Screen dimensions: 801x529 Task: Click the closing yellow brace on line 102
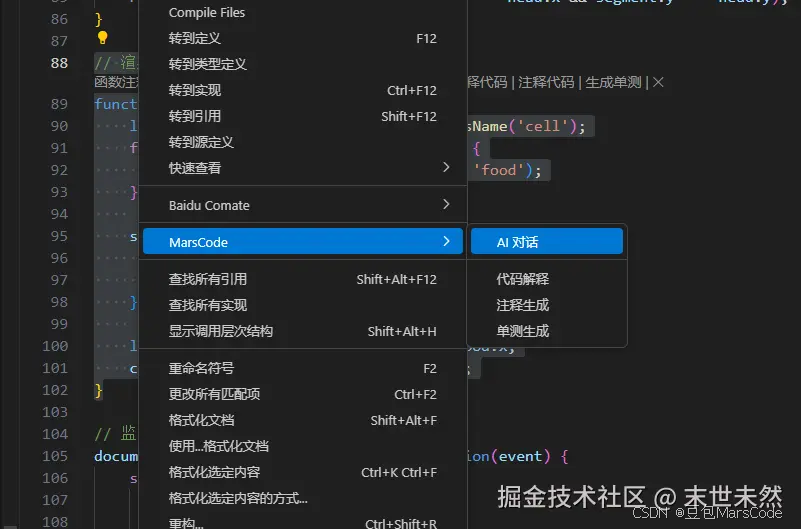(99, 391)
